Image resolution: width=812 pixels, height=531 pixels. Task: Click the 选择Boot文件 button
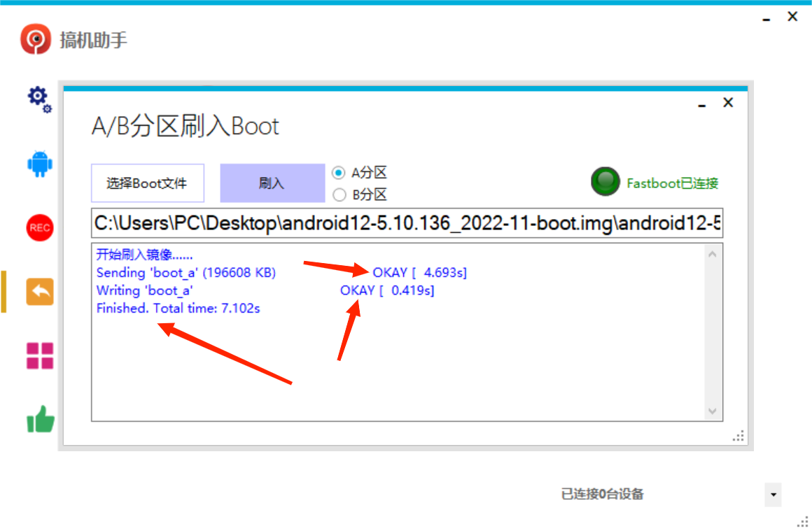pyautogui.click(x=148, y=183)
